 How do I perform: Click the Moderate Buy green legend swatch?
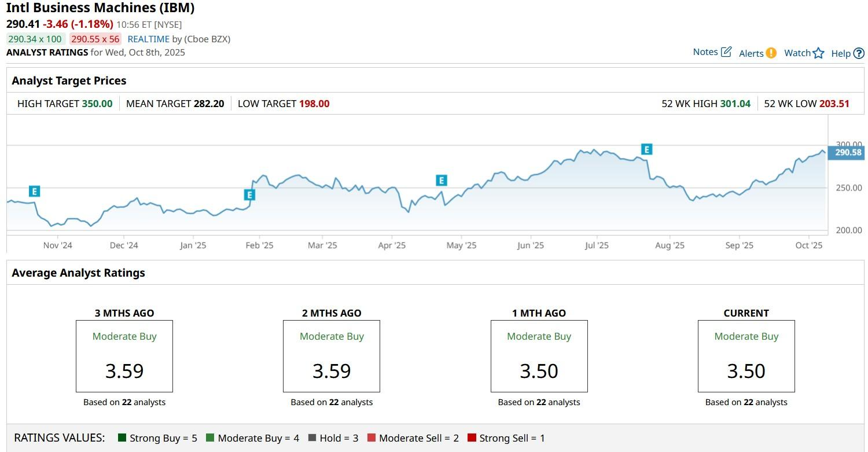[x=209, y=438]
